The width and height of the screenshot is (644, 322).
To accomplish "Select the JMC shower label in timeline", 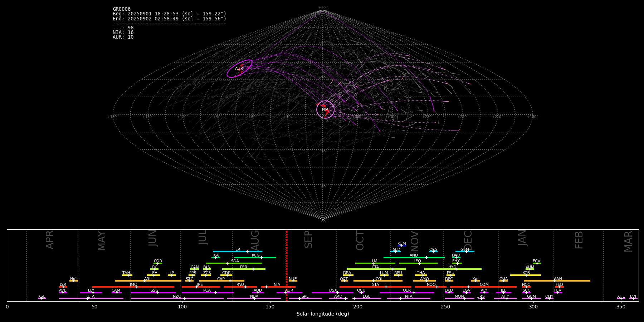I will [133, 285].
